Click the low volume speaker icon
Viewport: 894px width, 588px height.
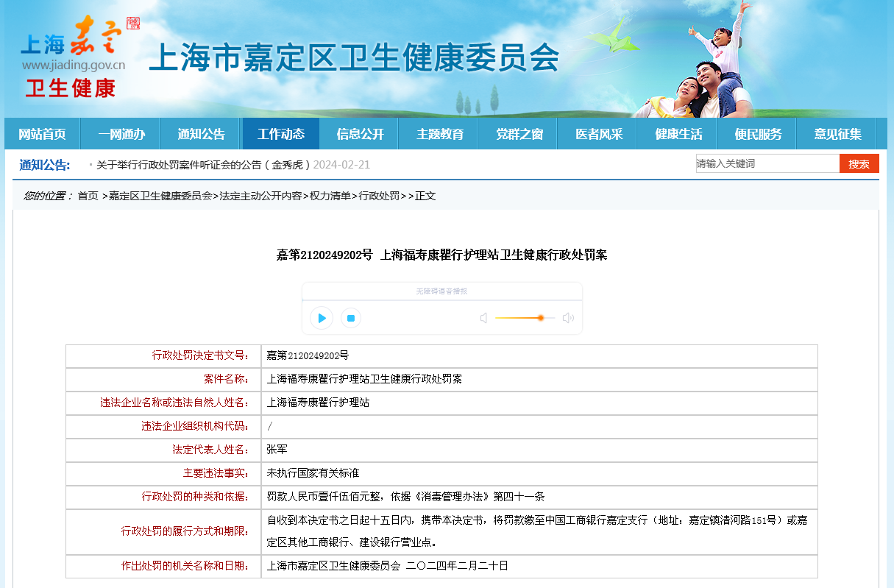coord(483,318)
